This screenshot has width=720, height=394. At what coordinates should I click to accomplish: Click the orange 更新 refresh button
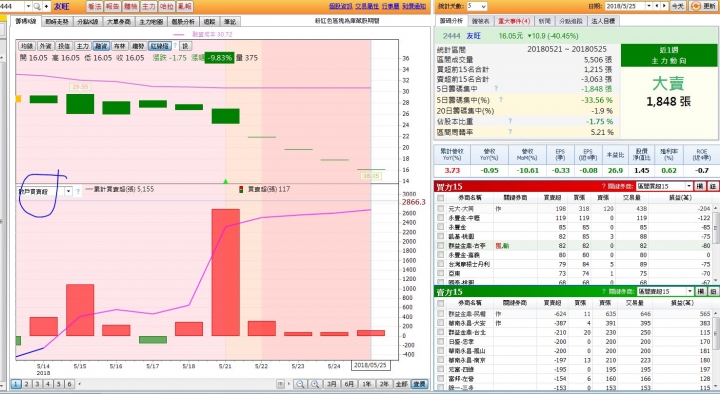pos(704,6)
